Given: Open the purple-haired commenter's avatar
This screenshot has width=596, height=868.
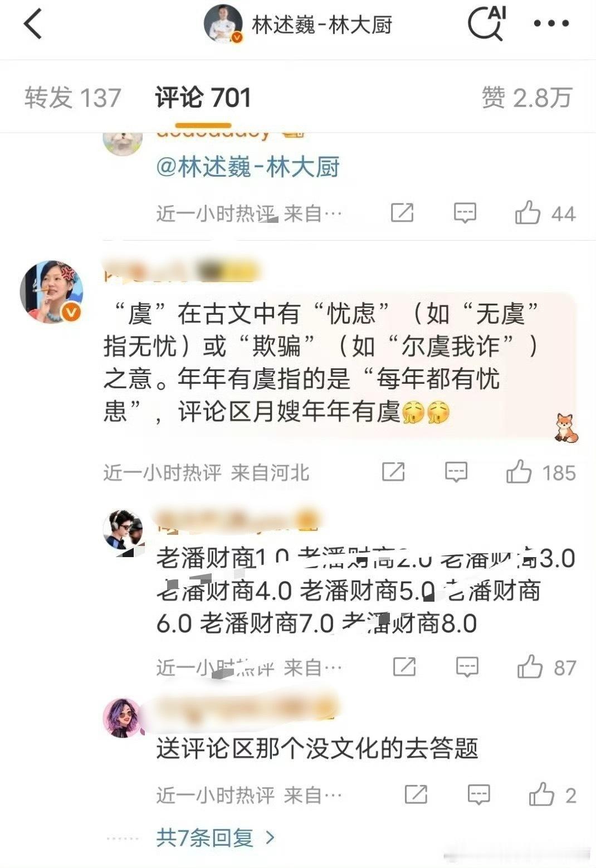Looking at the screenshot, I should (123, 718).
